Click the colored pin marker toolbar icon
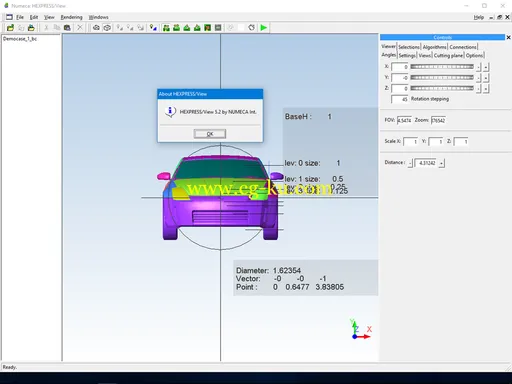Screen dimensions: 512x384 pos(153,28)
